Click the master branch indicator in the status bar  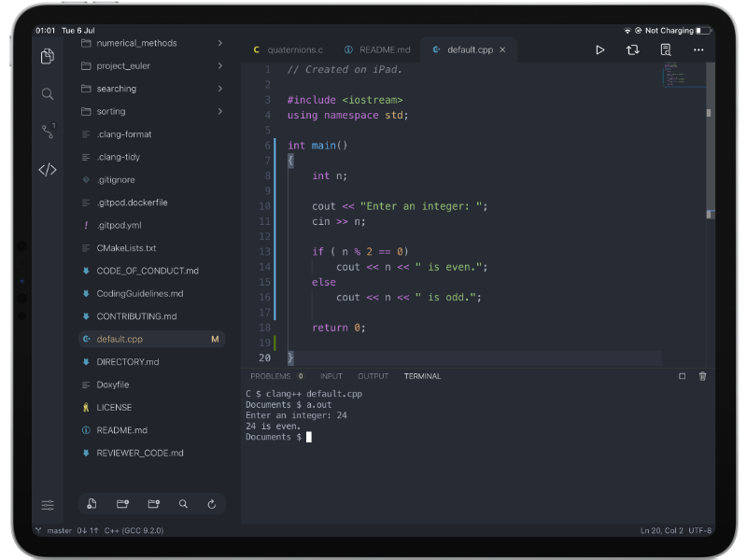tap(56, 529)
